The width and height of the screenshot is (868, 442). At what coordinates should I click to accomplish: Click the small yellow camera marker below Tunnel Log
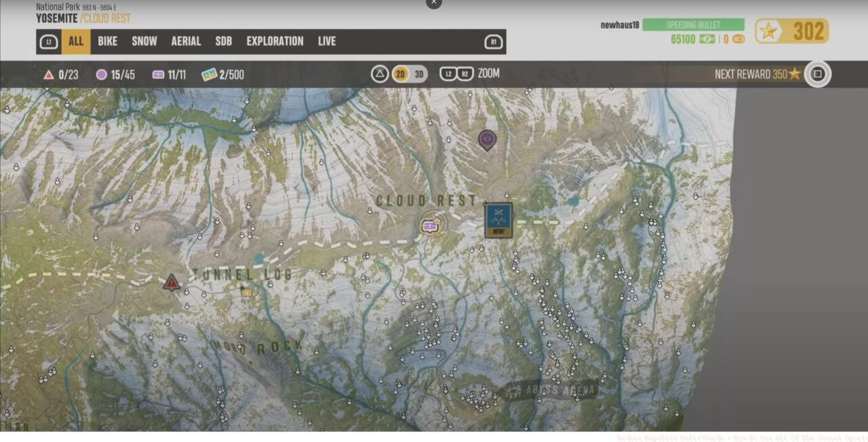coord(246,293)
